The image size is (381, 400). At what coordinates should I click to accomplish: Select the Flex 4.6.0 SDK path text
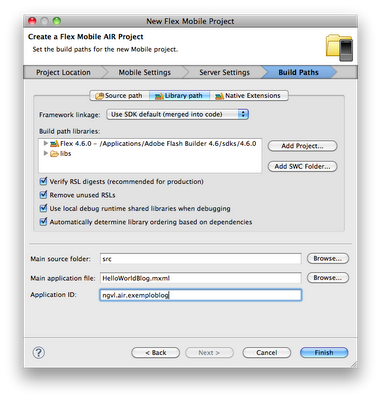point(158,144)
